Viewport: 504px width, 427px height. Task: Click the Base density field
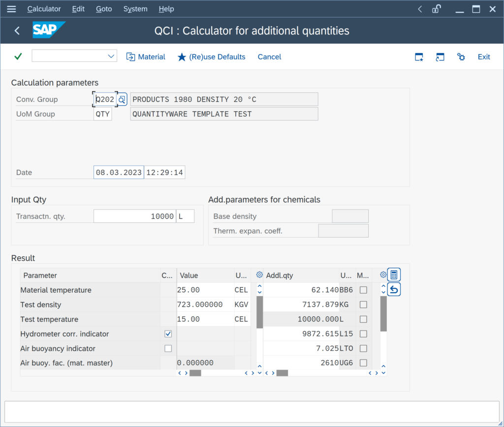click(x=350, y=216)
